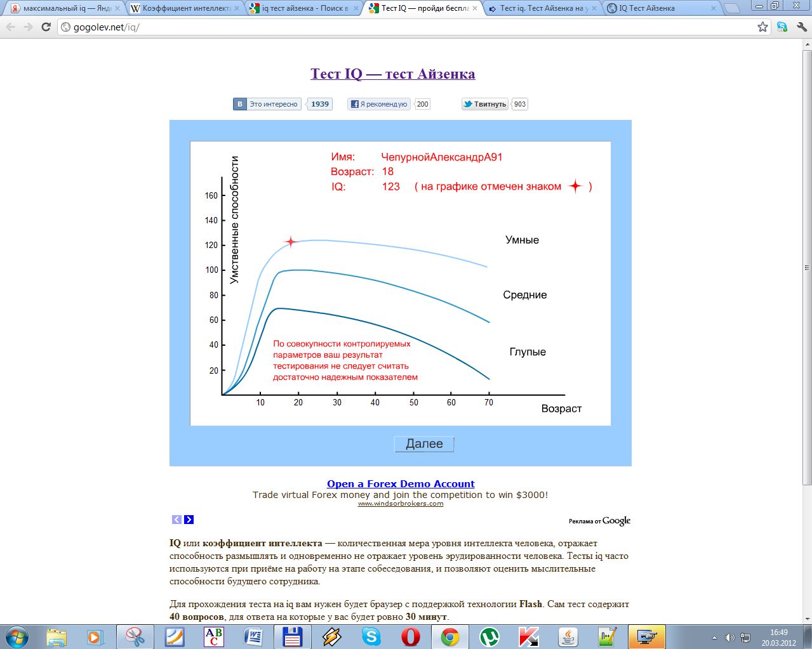Click the Далее button
812x649 pixels.
click(x=424, y=444)
